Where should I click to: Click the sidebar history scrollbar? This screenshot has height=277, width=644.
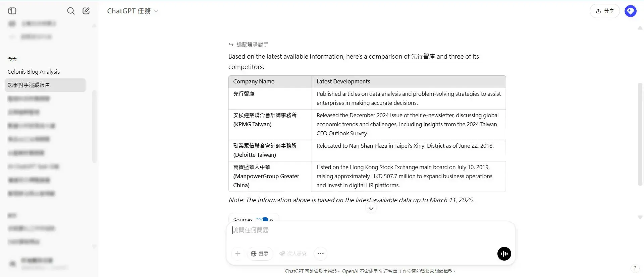(x=94, y=127)
